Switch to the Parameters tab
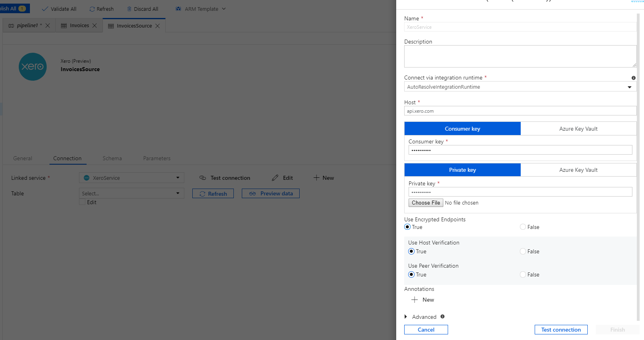644x340 pixels. click(x=157, y=158)
